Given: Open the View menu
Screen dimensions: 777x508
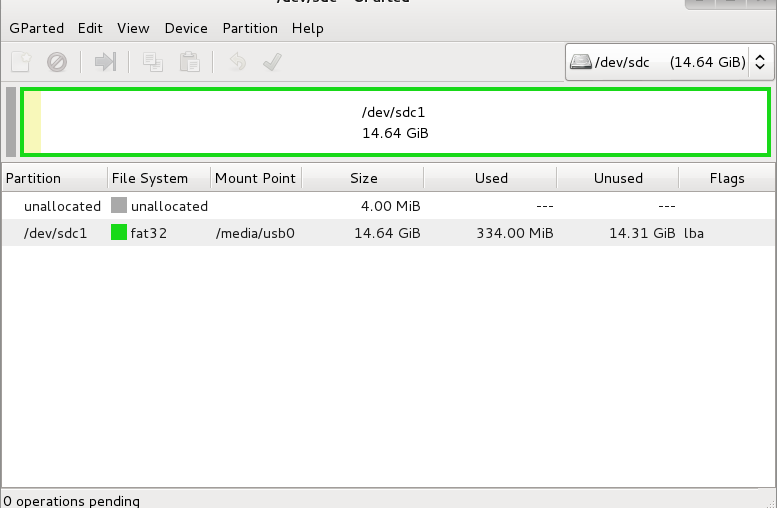Looking at the screenshot, I should pos(133,28).
